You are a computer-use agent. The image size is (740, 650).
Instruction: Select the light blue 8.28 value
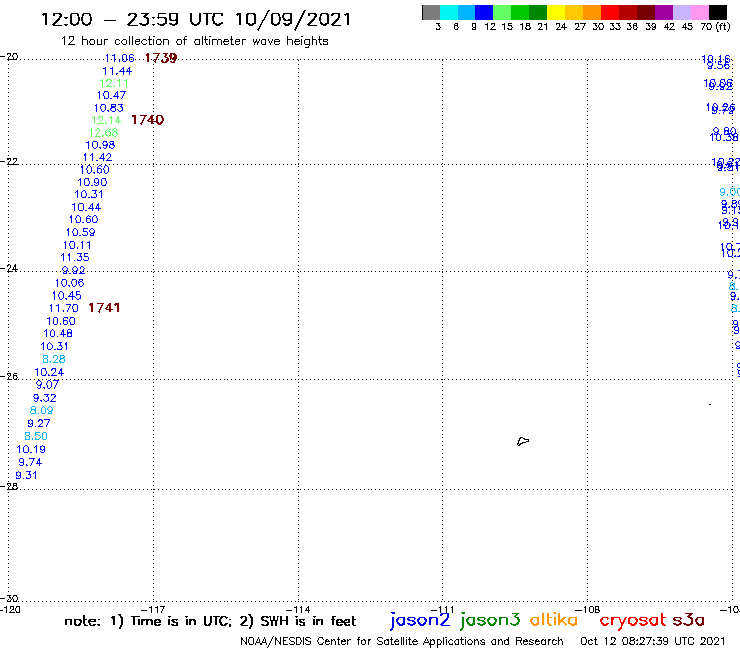tap(54, 359)
